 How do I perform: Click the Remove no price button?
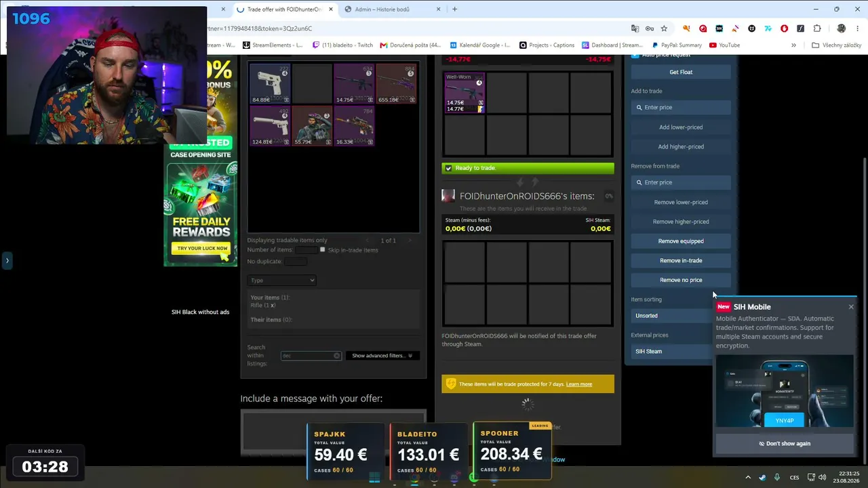(681, 280)
